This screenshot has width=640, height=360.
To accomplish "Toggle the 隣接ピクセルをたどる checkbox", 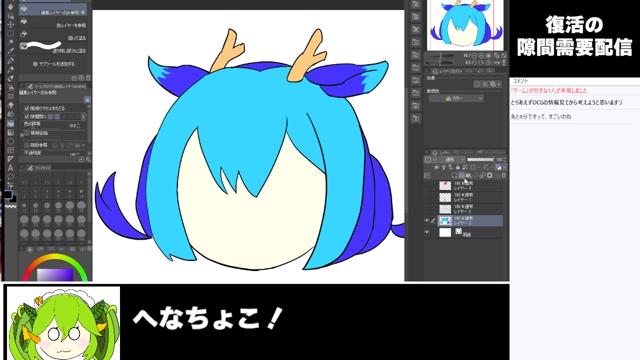I will point(27,108).
